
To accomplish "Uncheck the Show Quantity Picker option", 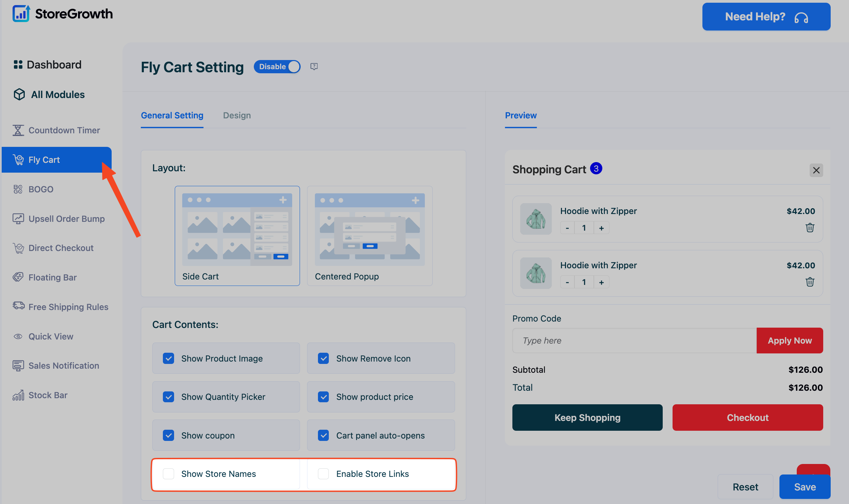I will [x=169, y=396].
